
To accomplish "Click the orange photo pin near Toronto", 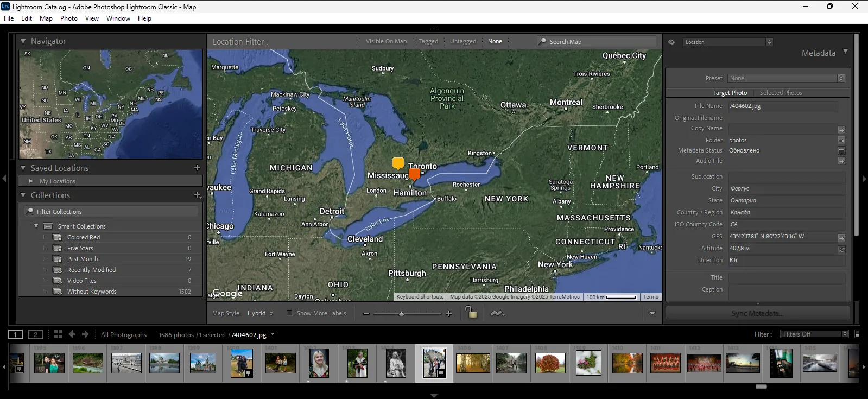I will pyautogui.click(x=414, y=174).
